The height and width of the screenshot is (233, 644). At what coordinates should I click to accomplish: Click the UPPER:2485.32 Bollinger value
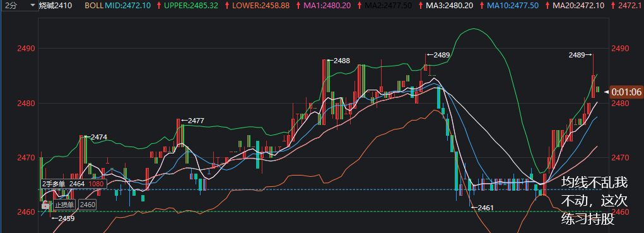(191, 6)
